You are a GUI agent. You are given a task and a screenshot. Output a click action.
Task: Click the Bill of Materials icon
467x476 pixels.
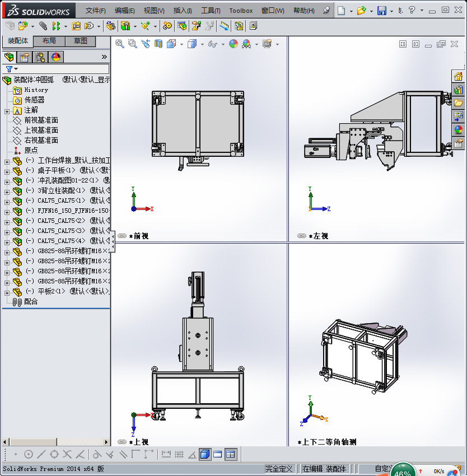[x=182, y=26]
